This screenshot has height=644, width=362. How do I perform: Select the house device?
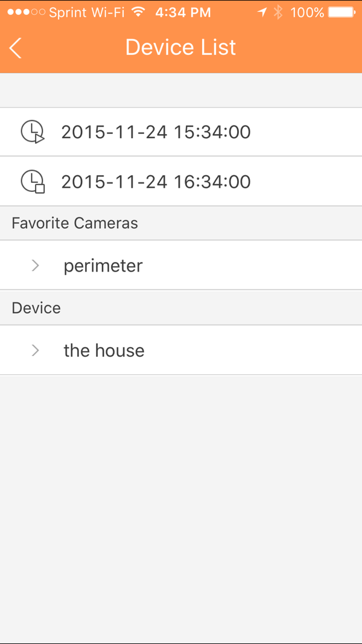[x=104, y=350]
